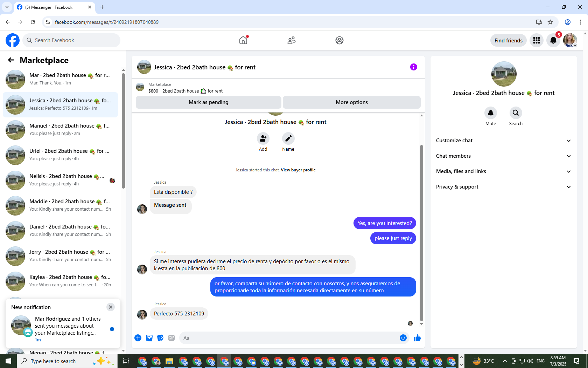Expand Customize chat section
The image size is (588, 368).
point(504,141)
